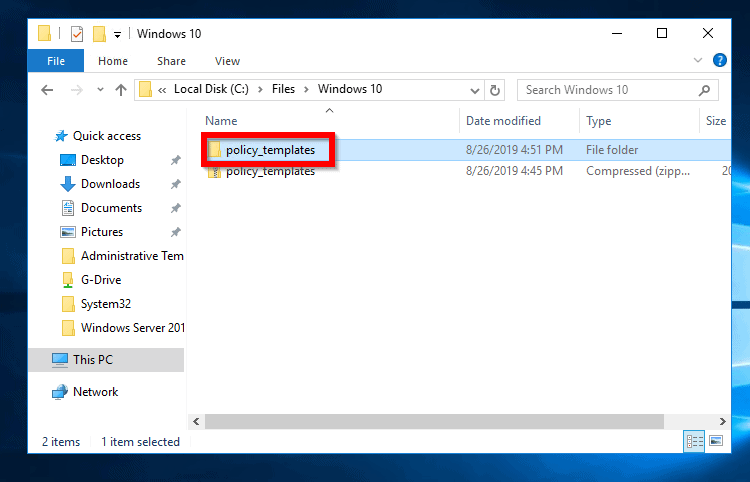Open the Share ribbon tab
This screenshot has height=482, width=750.
(171, 61)
